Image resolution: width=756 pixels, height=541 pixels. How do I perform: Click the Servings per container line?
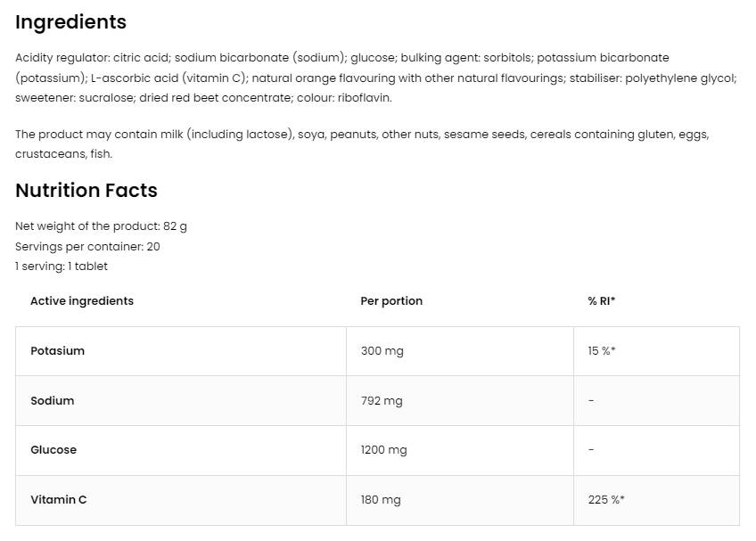point(87,246)
